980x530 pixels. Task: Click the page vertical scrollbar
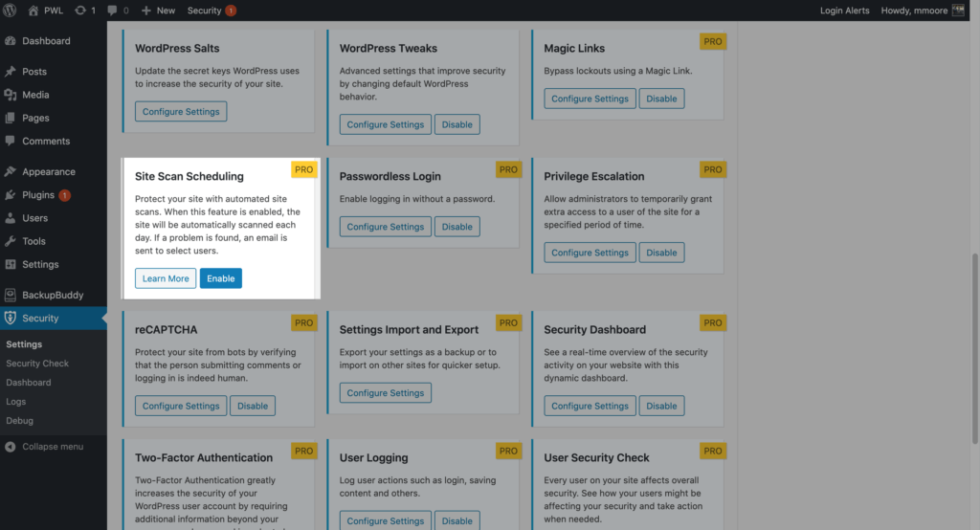click(975, 349)
